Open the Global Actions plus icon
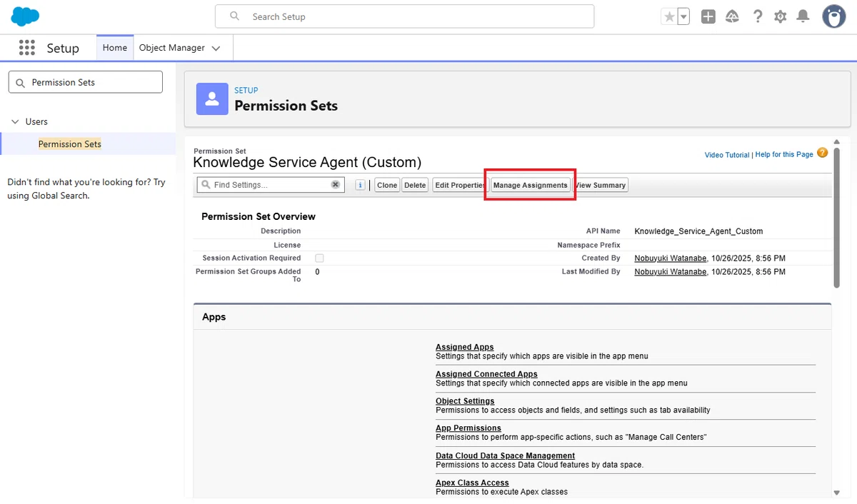This screenshot has height=504, width=857. coord(708,16)
